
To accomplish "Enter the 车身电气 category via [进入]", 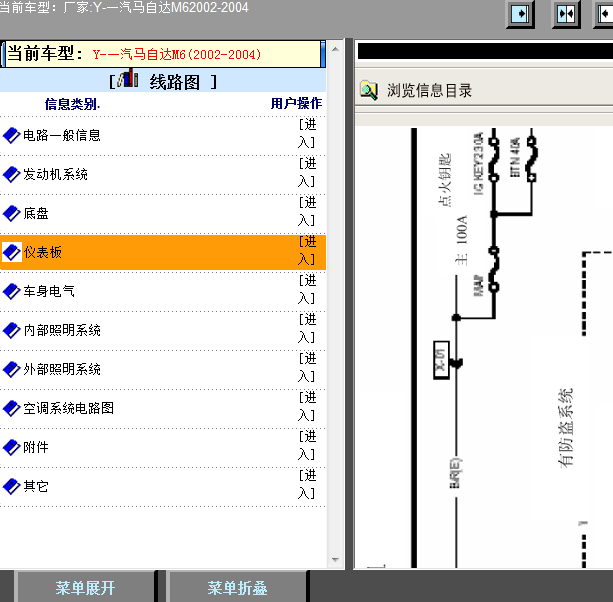I will pyautogui.click(x=307, y=289).
